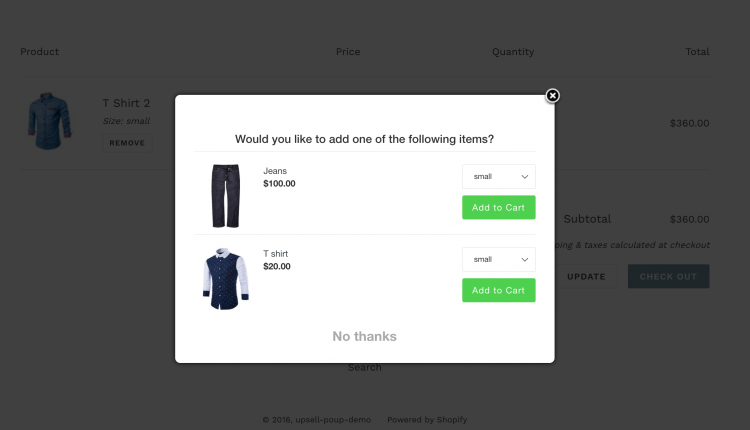The width and height of the screenshot is (750, 430).
Task: Click the Jeans product image
Action: [225, 196]
